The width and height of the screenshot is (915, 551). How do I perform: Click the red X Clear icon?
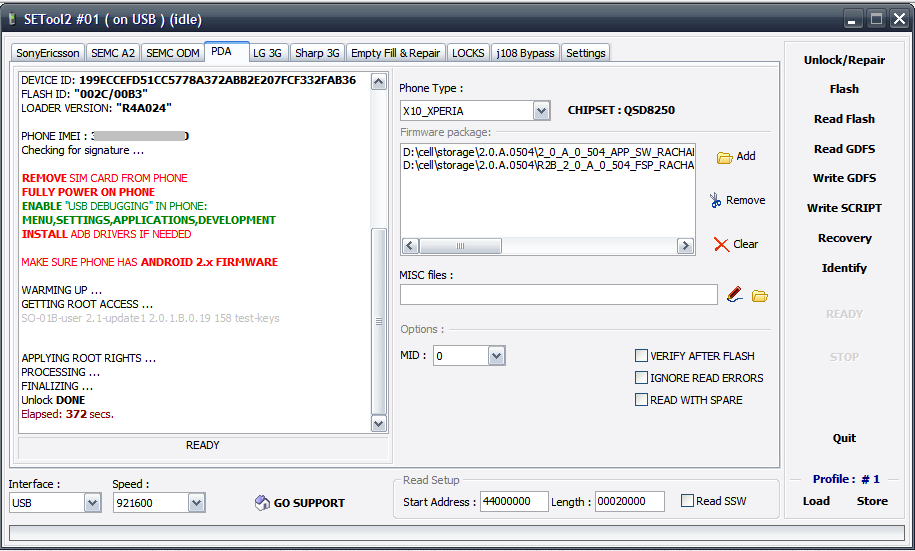click(x=721, y=245)
